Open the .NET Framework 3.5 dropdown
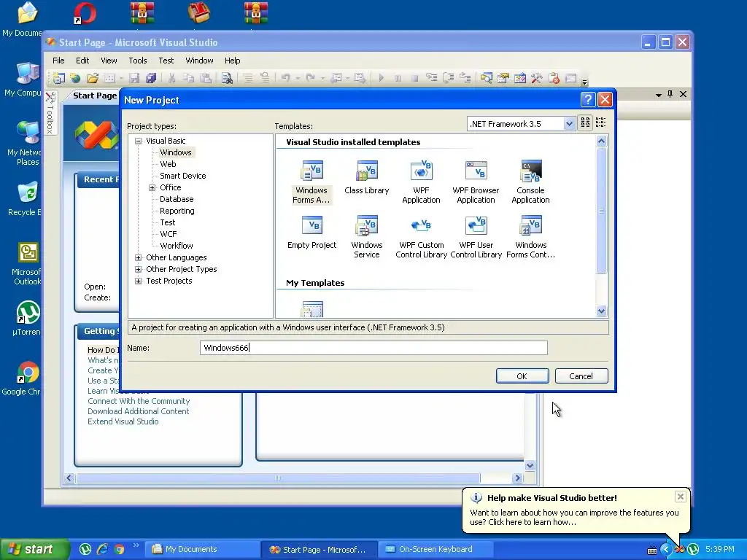The image size is (747, 560). click(569, 124)
